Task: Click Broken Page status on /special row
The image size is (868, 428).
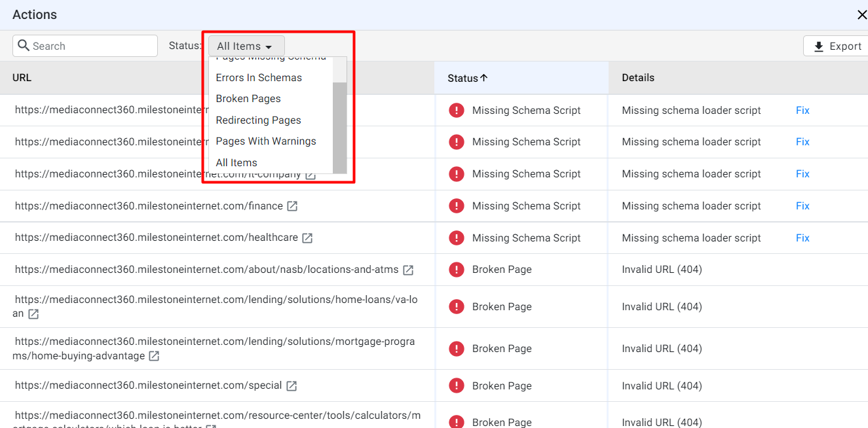Action: (x=502, y=385)
